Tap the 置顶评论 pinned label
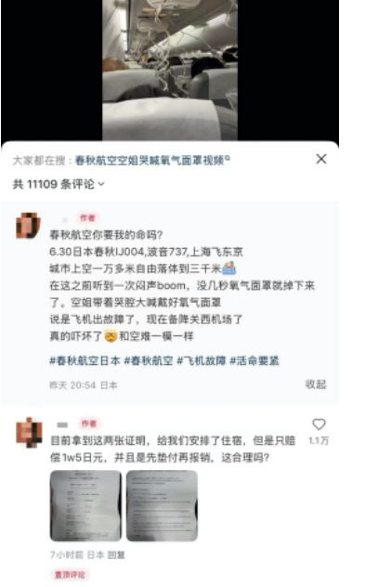The width and height of the screenshot is (392, 587). pos(70,574)
